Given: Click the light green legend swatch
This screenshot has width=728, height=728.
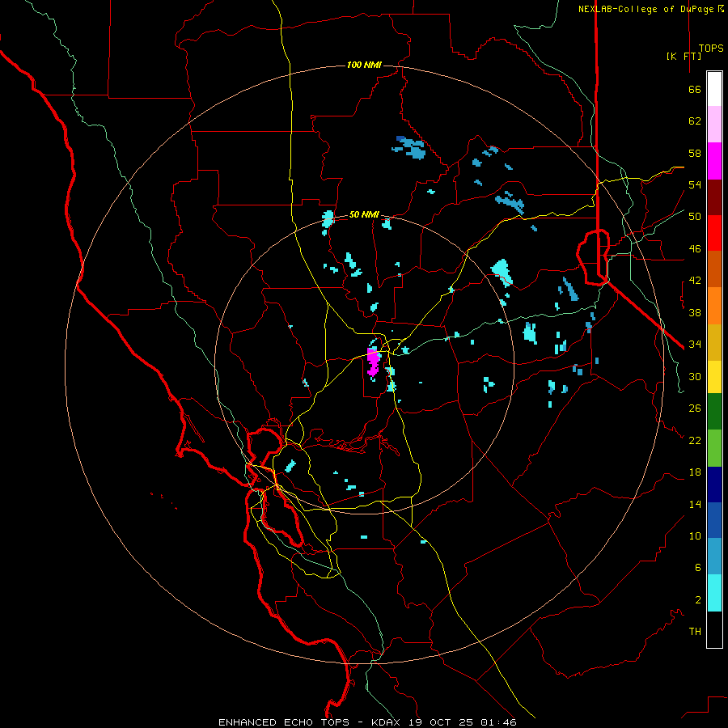Looking at the screenshot, I should [x=714, y=448].
